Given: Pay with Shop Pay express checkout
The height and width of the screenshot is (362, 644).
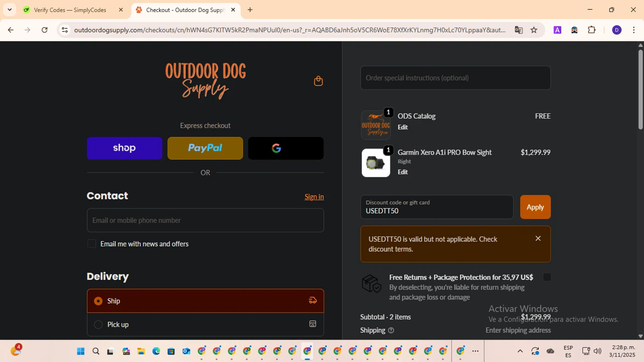Looking at the screenshot, I should (x=125, y=148).
